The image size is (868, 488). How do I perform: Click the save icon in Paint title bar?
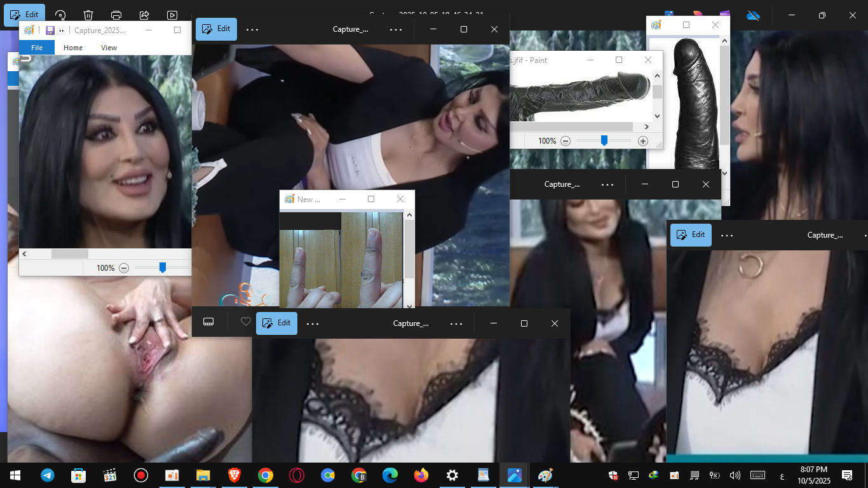(x=50, y=30)
